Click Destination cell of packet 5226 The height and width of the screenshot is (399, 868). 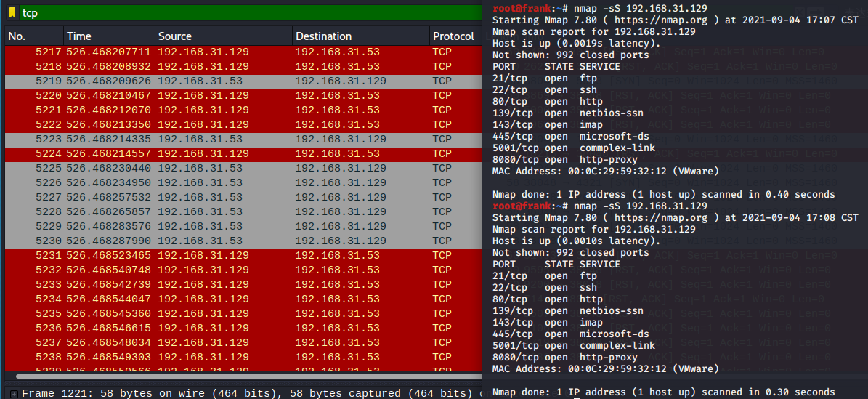pos(341,183)
